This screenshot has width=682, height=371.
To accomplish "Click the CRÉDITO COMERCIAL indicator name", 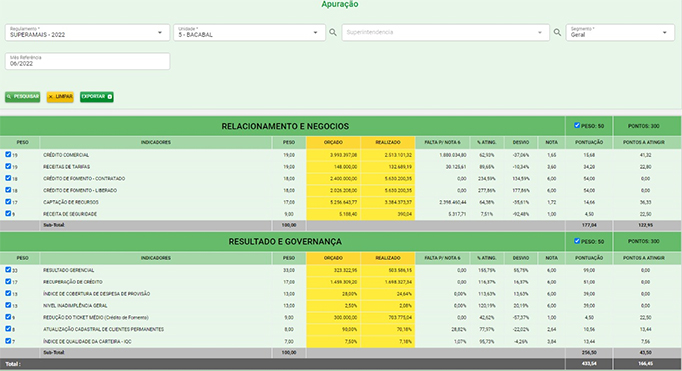I will click(66, 155).
